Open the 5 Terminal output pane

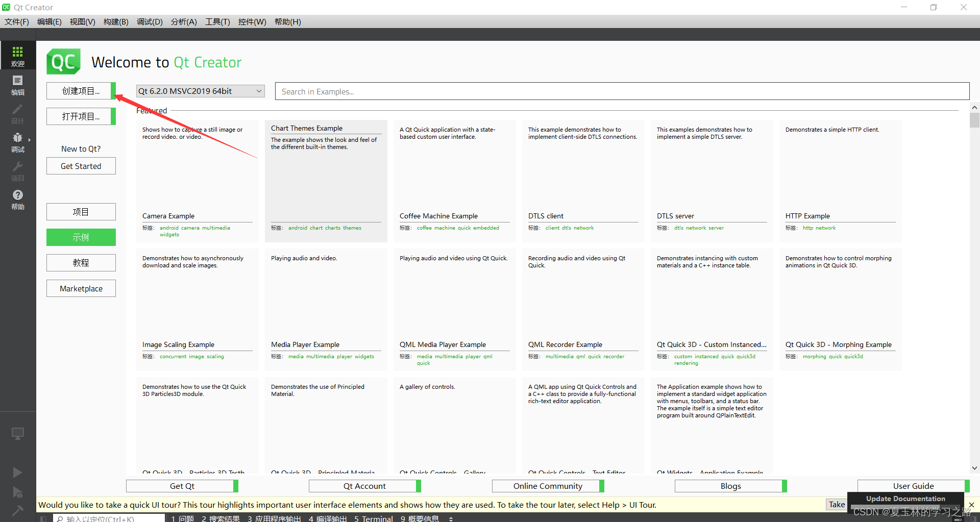coord(374,518)
